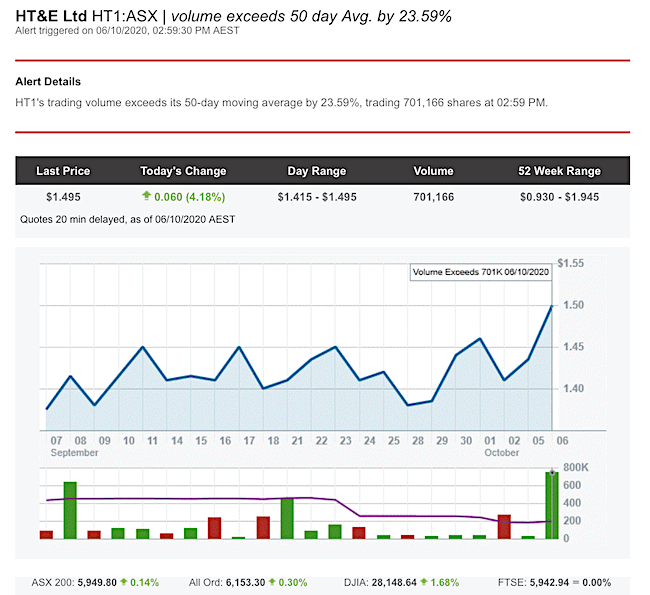Click the Quotes 20 min delayed note
Screen dimensions: 650x595
(128, 219)
